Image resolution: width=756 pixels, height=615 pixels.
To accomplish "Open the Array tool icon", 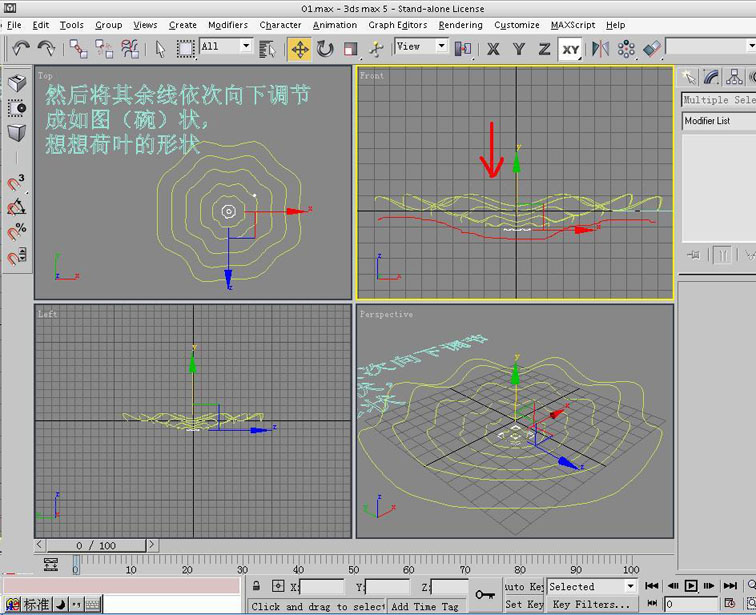I will coord(626,49).
